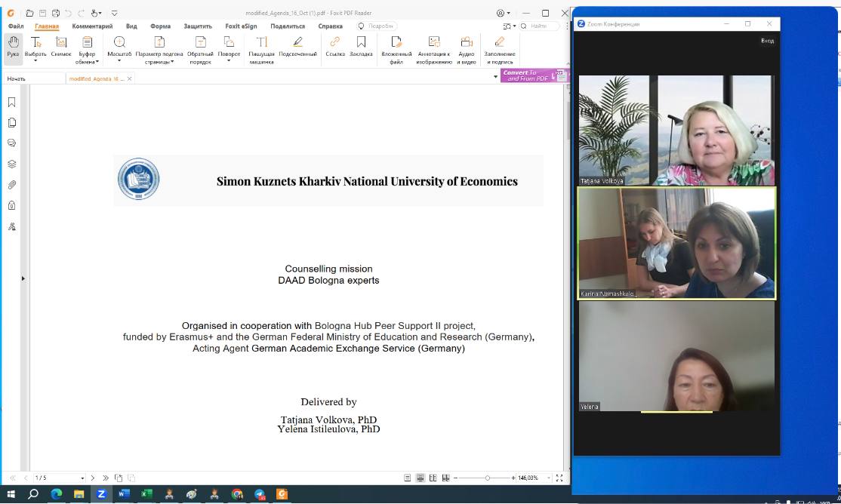Click File attachment (Вложенный файл) tool

click(x=396, y=49)
